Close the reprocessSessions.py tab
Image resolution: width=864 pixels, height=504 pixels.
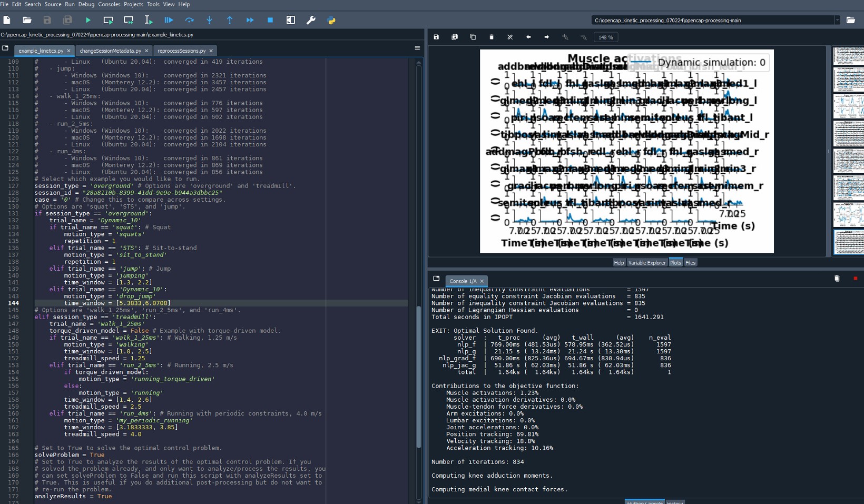[x=211, y=51]
